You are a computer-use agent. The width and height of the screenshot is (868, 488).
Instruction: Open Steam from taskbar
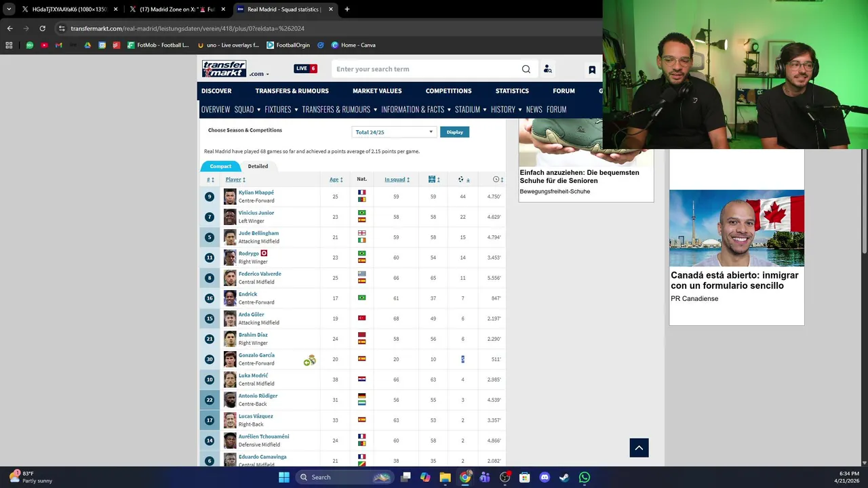(564, 477)
